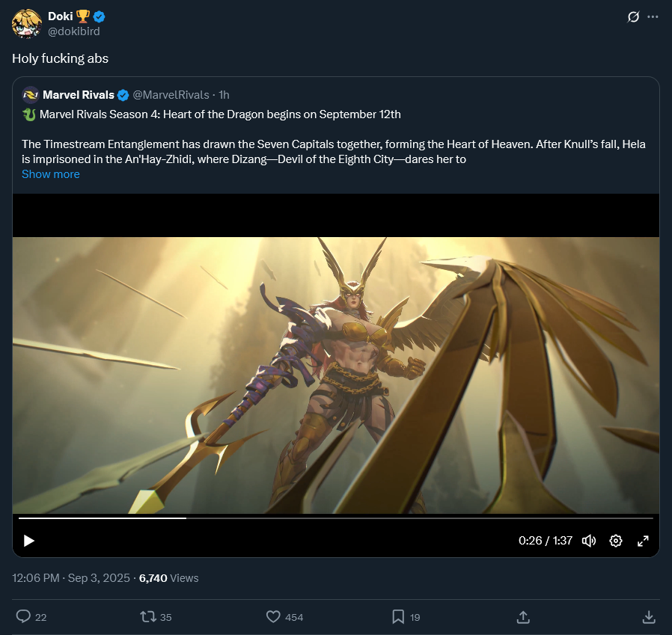Open the share upload icon
672x635 pixels.
coord(523,616)
